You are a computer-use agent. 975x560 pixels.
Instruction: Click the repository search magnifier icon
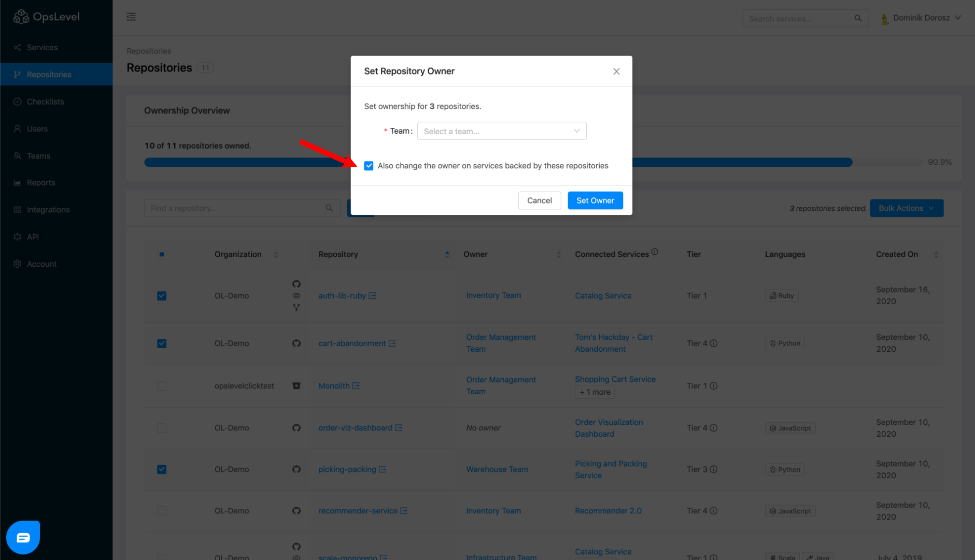click(x=329, y=208)
